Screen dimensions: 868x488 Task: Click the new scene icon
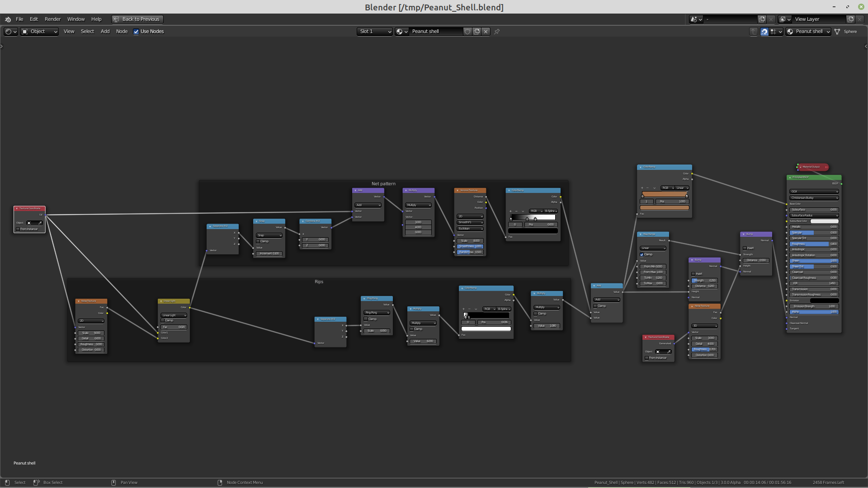tap(762, 19)
